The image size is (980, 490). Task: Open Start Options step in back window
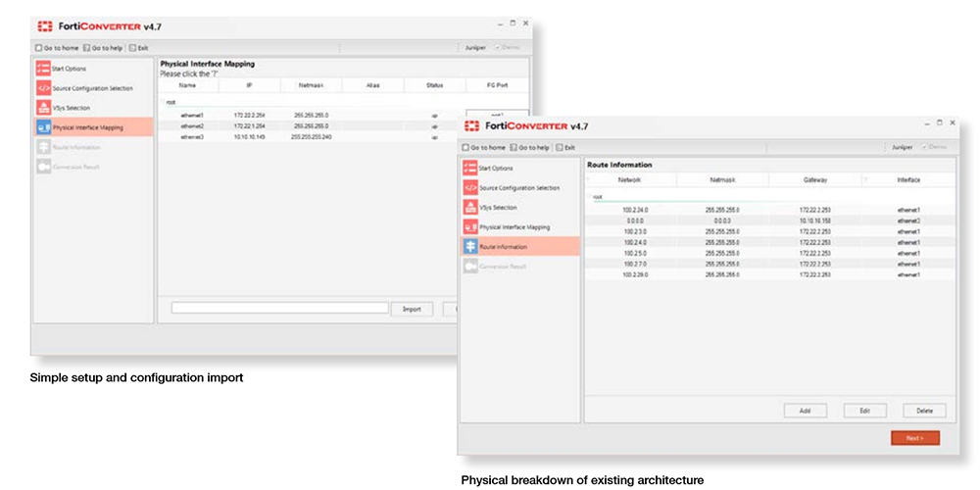click(x=93, y=69)
